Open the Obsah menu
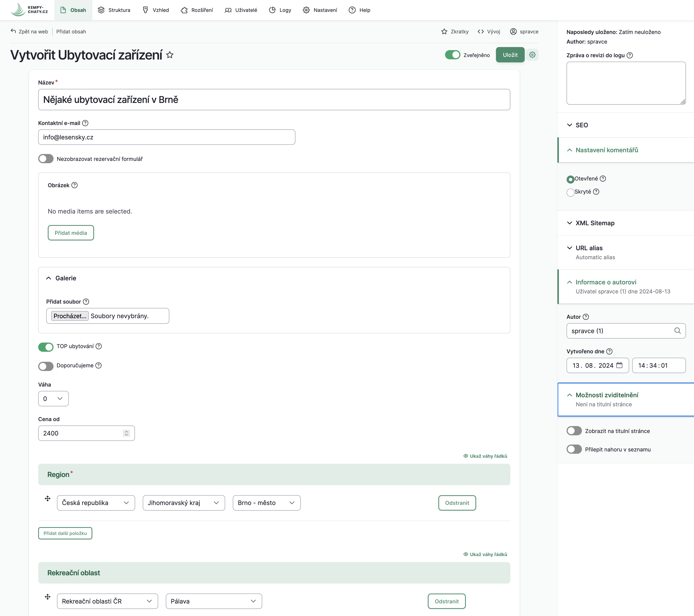Screen dimensions: 694x616 tap(73, 10)
